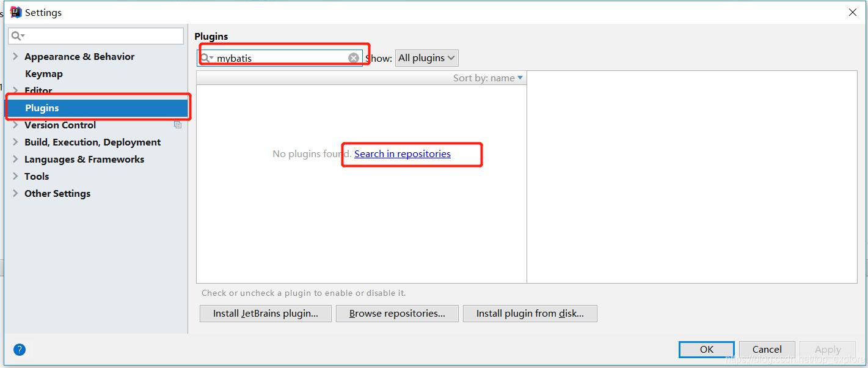Clear the mybatis plugin search text
The image size is (868, 368).
(354, 58)
